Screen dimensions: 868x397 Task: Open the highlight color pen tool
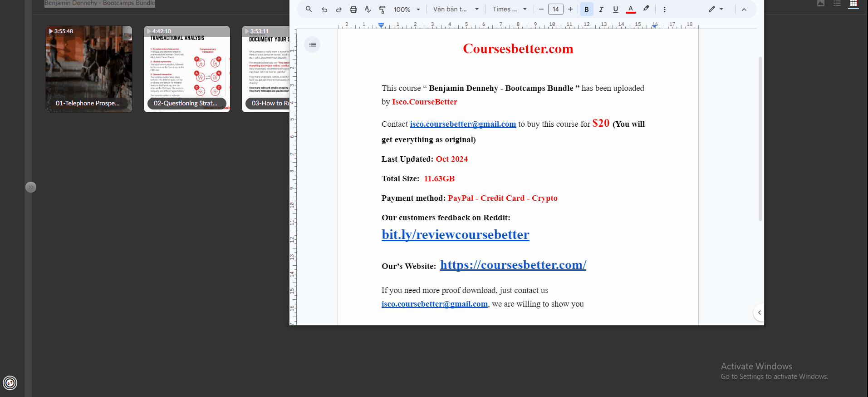tap(646, 9)
